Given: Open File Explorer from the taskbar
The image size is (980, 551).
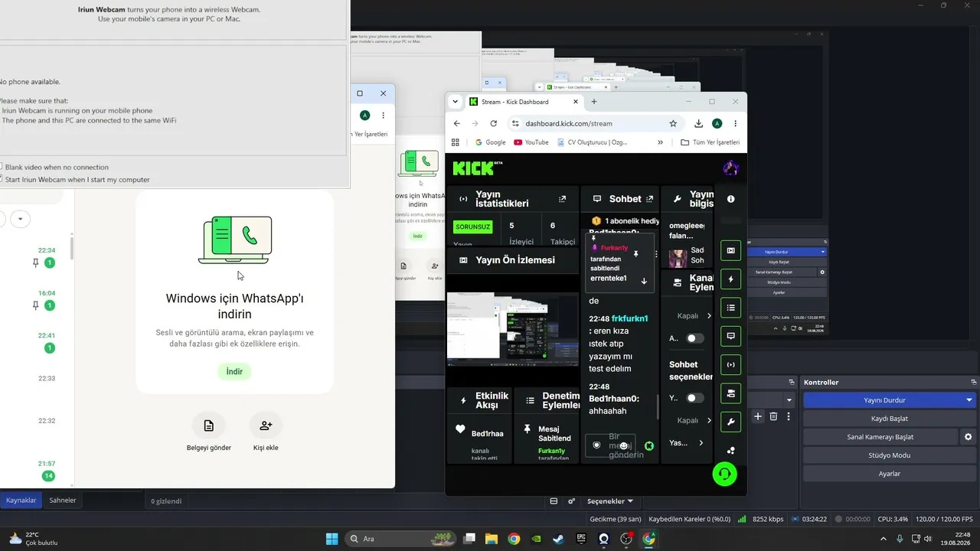Looking at the screenshot, I should pyautogui.click(x=491, y=539).
